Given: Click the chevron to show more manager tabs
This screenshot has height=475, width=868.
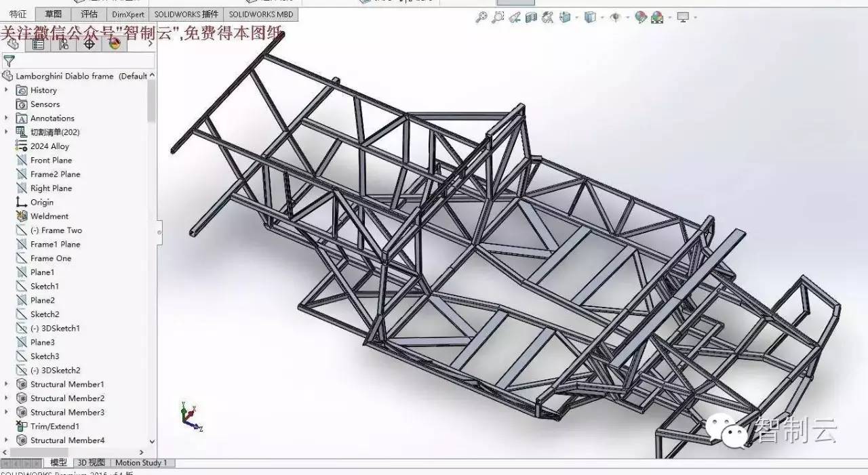Looking at the screenshot, I should point(150,44).
